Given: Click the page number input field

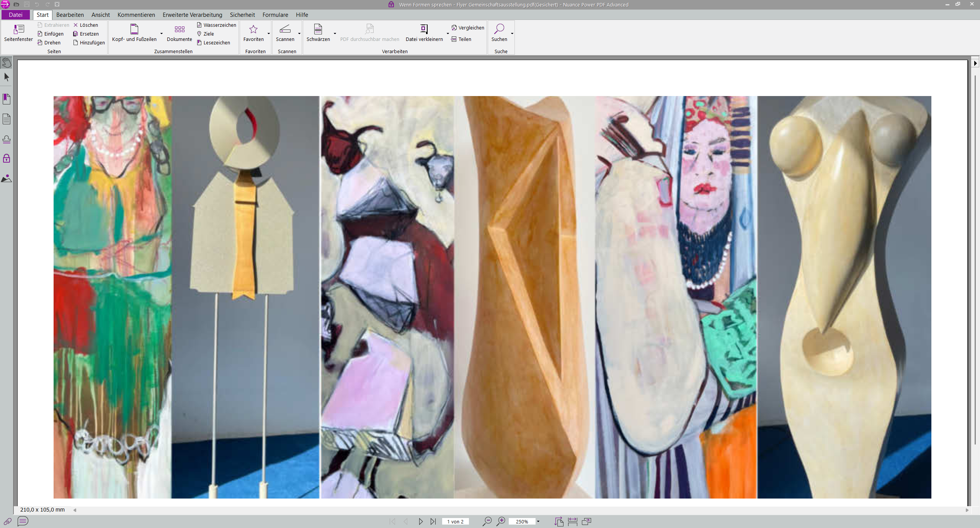Looking at the screenshot, I should click(x=455, y=521).
